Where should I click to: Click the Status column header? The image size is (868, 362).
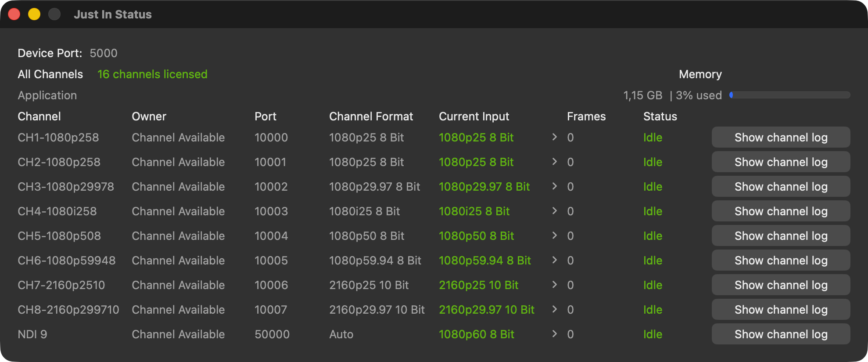tap(660, 116)
